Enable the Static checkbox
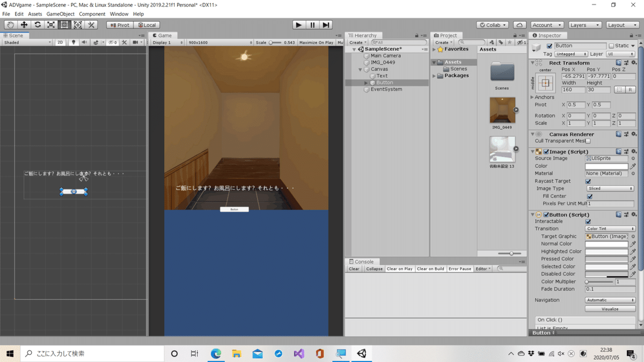644x362 pixels. click(x=611, y=46)
